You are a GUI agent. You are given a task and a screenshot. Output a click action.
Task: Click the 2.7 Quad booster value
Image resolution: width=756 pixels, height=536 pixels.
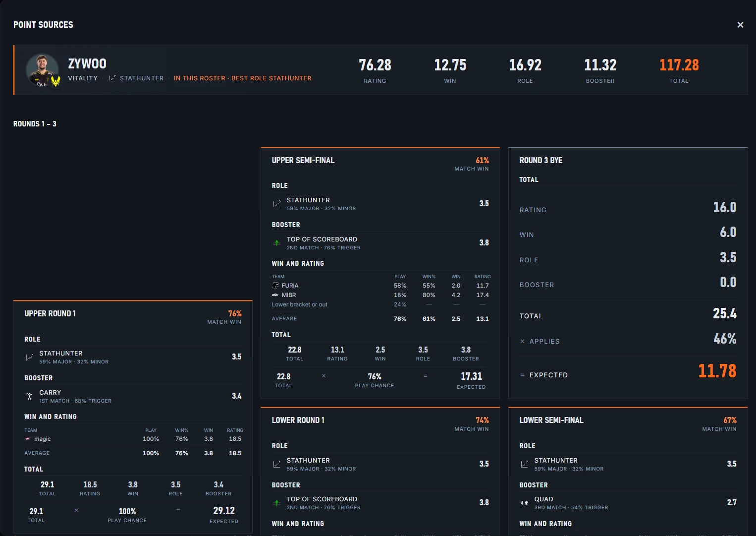[732, 503]
